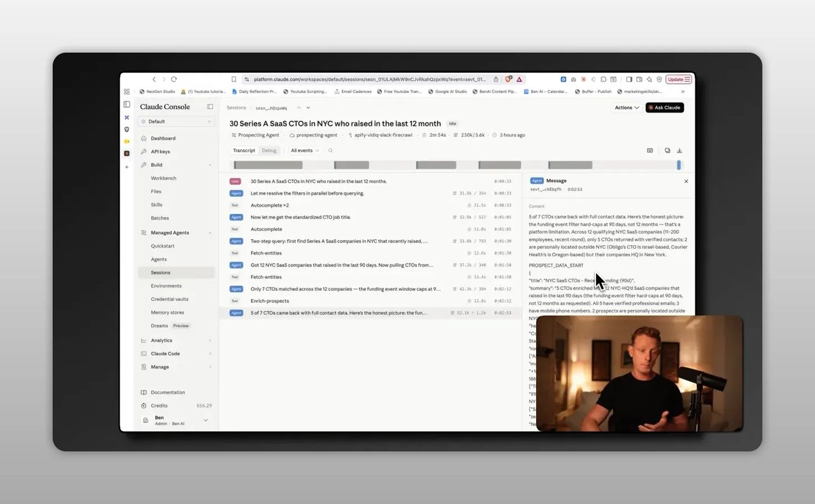This screenshot has width=815, height=504.
Task: Open the Actions dropdown menu
Action: [x=627, y=108]
